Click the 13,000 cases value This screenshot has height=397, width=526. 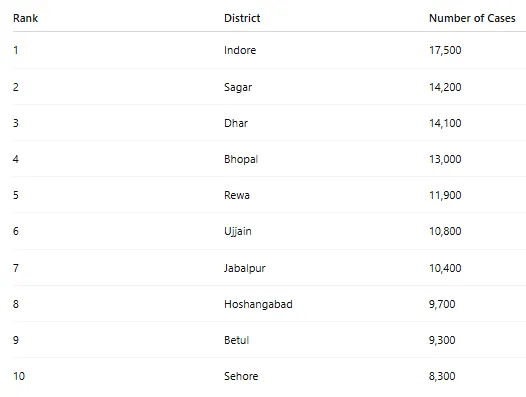[x=445, y=159]
